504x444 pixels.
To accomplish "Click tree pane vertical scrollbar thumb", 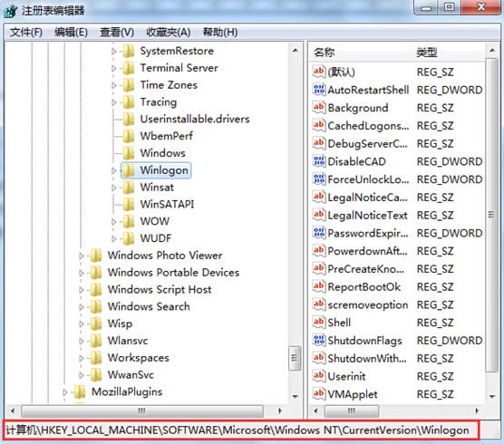I will point(295,358).
